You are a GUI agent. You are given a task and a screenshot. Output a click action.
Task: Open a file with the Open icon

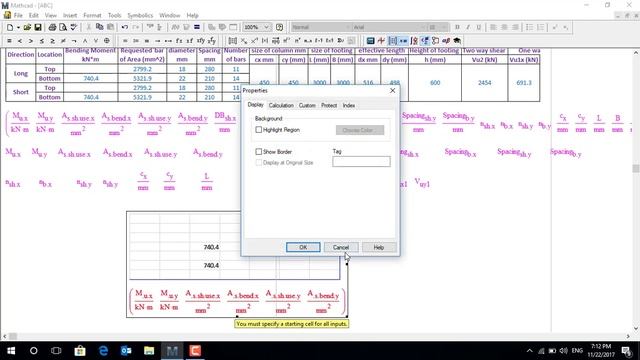click(x=27, y=27)
